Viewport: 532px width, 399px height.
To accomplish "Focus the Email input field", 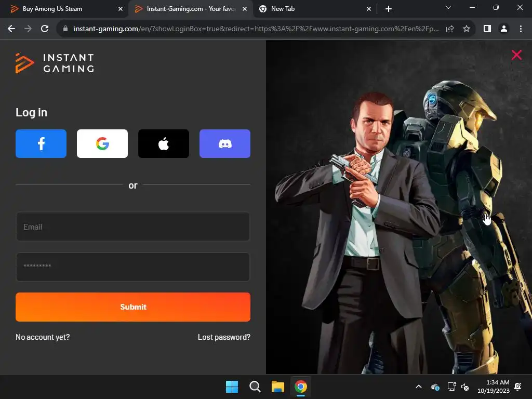I will point(133,227).
